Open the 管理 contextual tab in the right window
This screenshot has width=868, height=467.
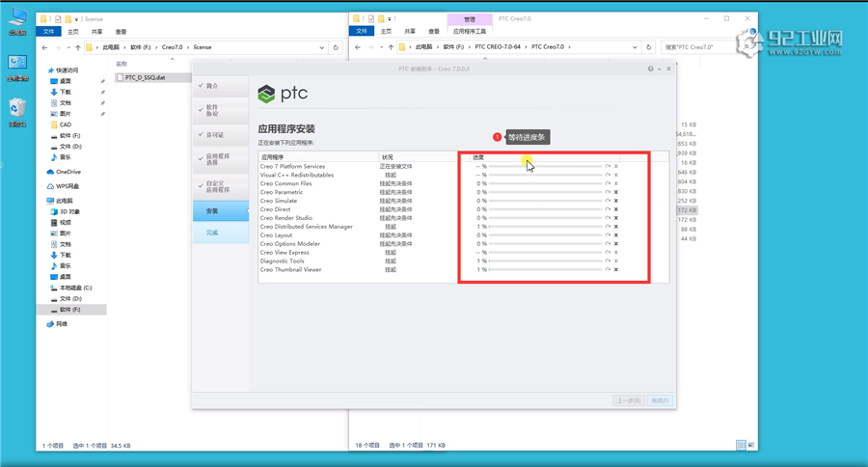click(470, 19)
